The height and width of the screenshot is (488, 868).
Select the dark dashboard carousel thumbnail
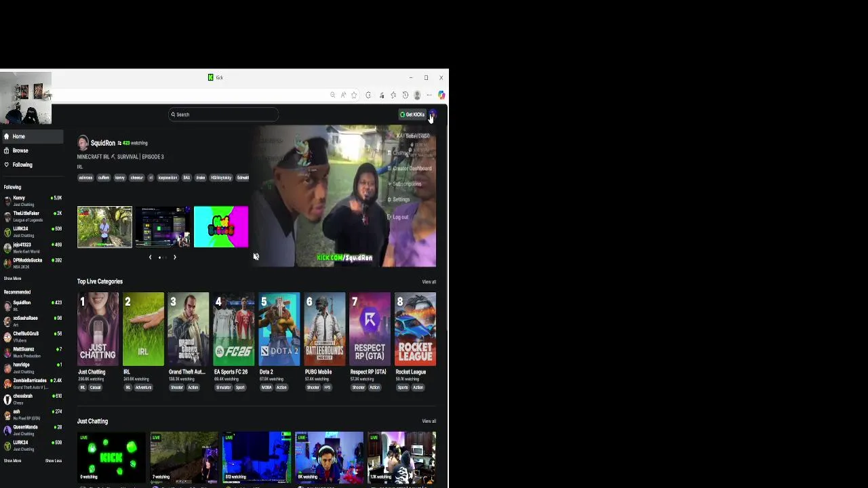163,227
